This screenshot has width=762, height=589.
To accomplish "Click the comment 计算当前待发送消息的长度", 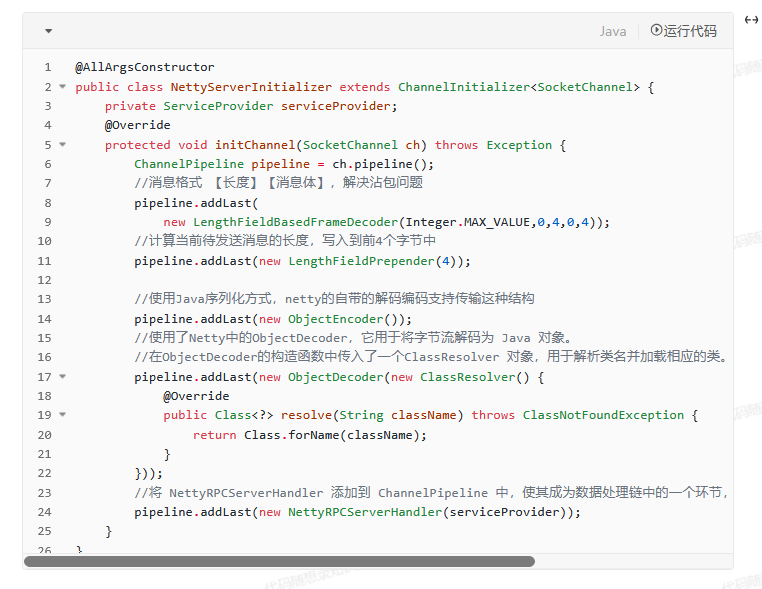I will click(285, 241).
